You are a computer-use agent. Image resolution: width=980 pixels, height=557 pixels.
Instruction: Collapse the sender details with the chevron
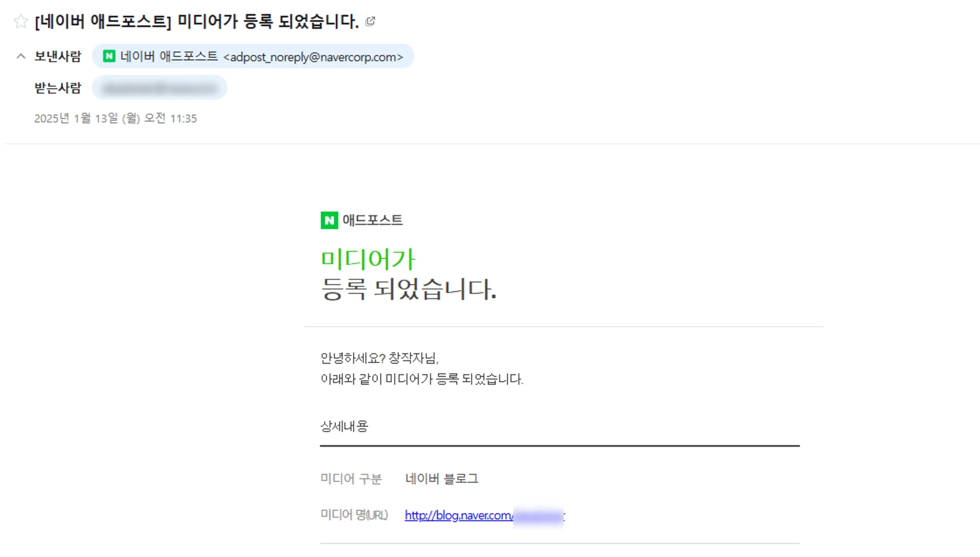pos(22,56)
